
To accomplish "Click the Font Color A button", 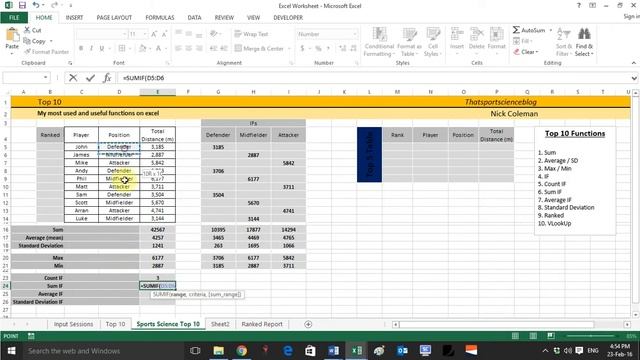I will point(159,48).
